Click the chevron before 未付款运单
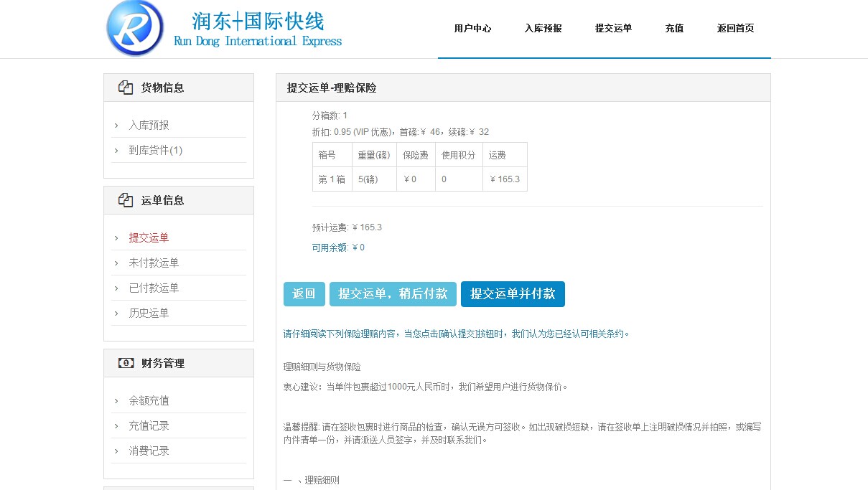The width and height of the screenshot is (868, 490). (x=116, y=263)
